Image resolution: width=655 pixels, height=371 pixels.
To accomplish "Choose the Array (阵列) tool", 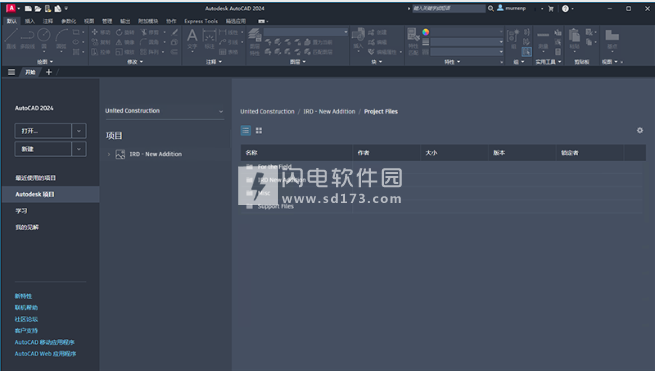I will [x=150, y=52].
